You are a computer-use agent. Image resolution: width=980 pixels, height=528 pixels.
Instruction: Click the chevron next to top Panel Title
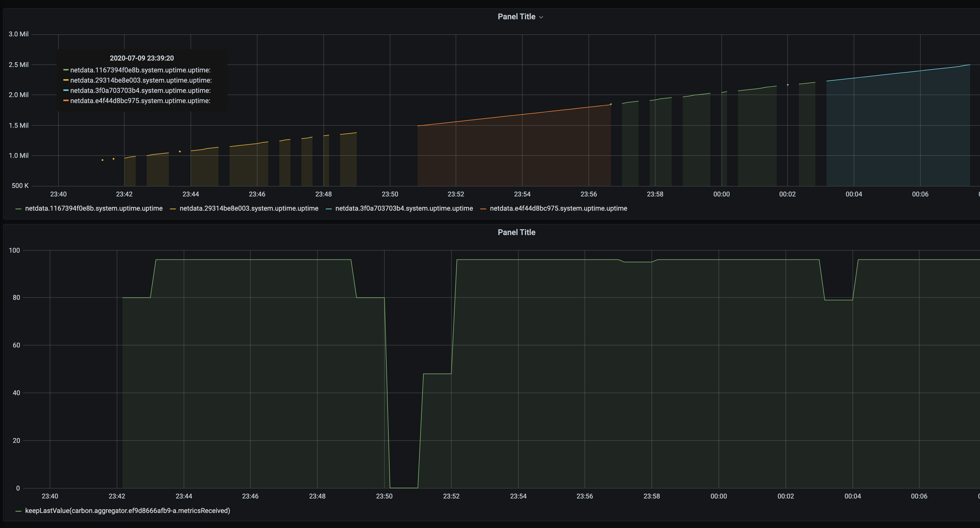pos(541,17)
